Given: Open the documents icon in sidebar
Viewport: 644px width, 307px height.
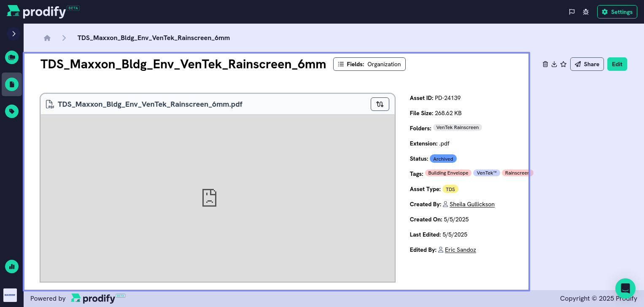Looking at the screenshot, I should click(12, 84).
